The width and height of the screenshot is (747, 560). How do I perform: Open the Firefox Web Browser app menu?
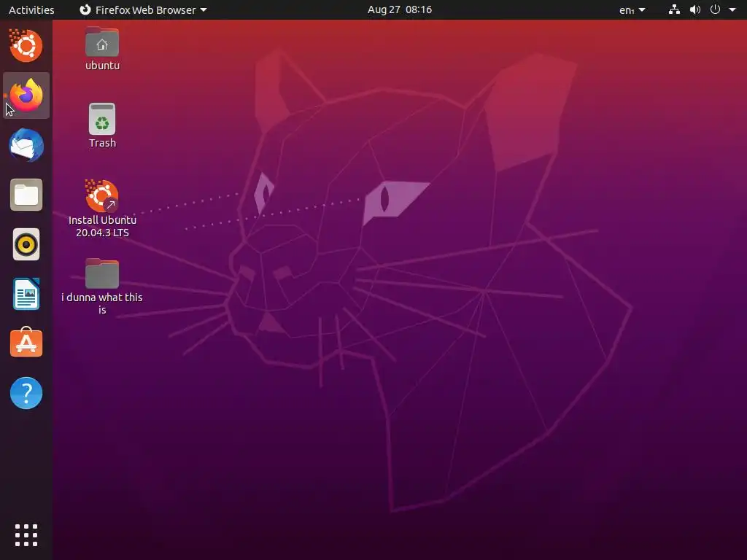pyautogui.click(x=143, y=9)
